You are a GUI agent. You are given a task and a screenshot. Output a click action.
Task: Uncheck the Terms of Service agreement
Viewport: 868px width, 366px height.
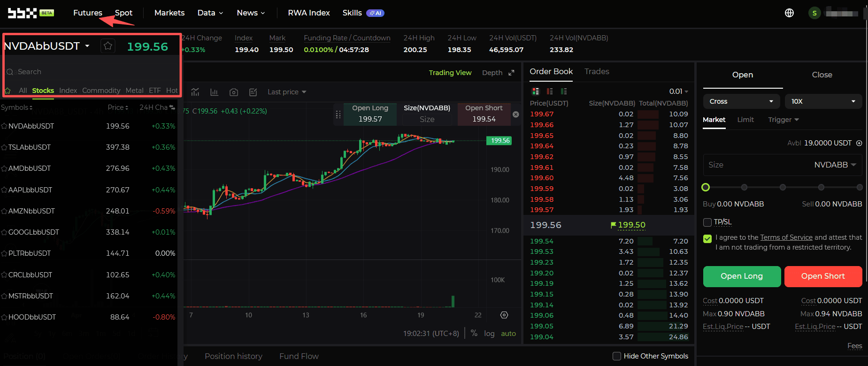tap(707, 238)
